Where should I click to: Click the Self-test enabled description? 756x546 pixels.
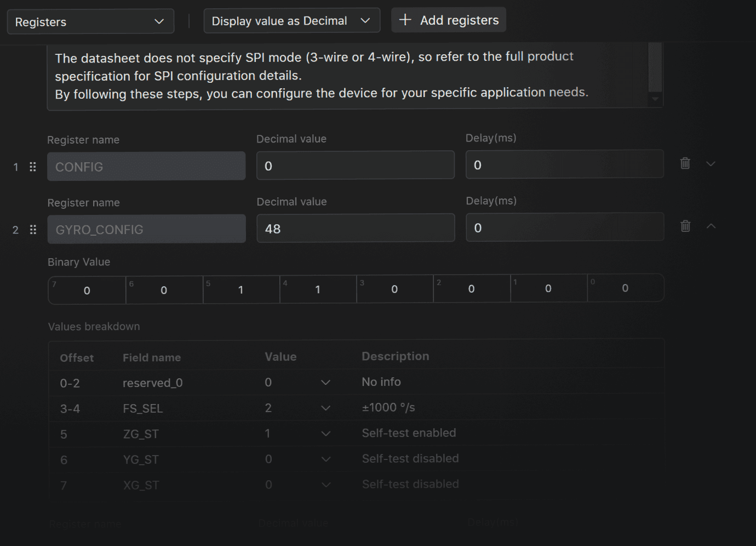point(409,433)
